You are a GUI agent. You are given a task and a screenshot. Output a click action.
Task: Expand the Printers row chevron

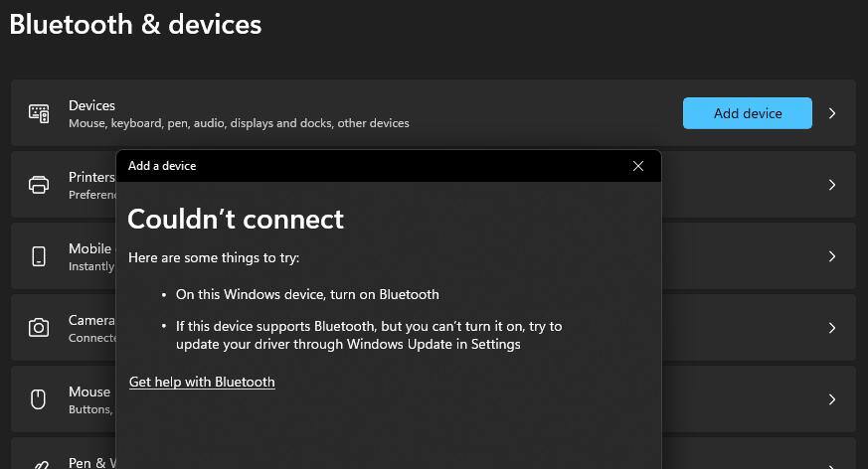click(x=832, y=185)
